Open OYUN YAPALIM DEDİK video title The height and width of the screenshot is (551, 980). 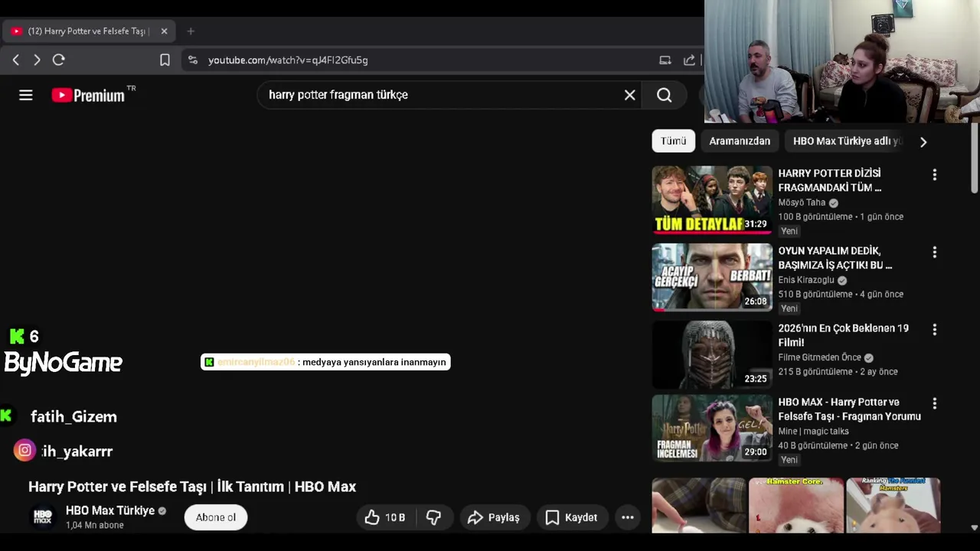[835, 258]
